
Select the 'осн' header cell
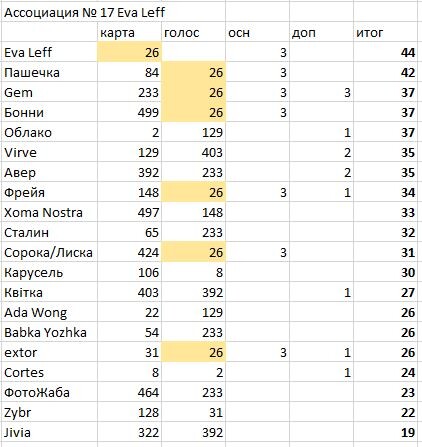pos(257,32)
